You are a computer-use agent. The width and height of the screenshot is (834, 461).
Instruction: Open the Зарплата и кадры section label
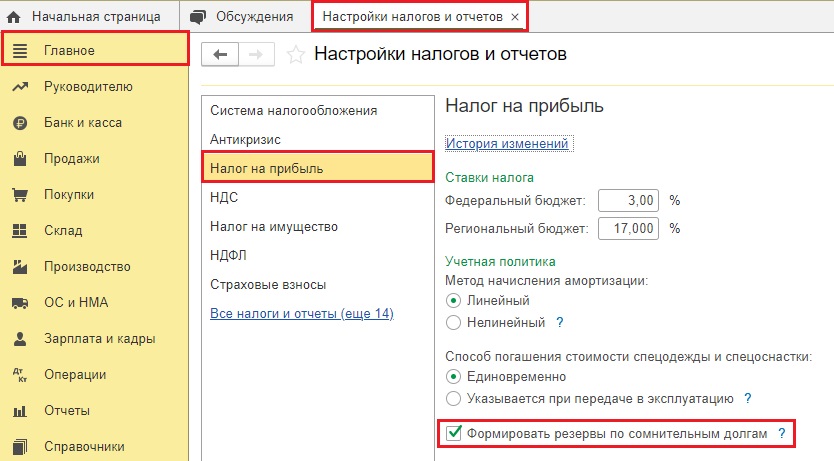tap(100, 339)
